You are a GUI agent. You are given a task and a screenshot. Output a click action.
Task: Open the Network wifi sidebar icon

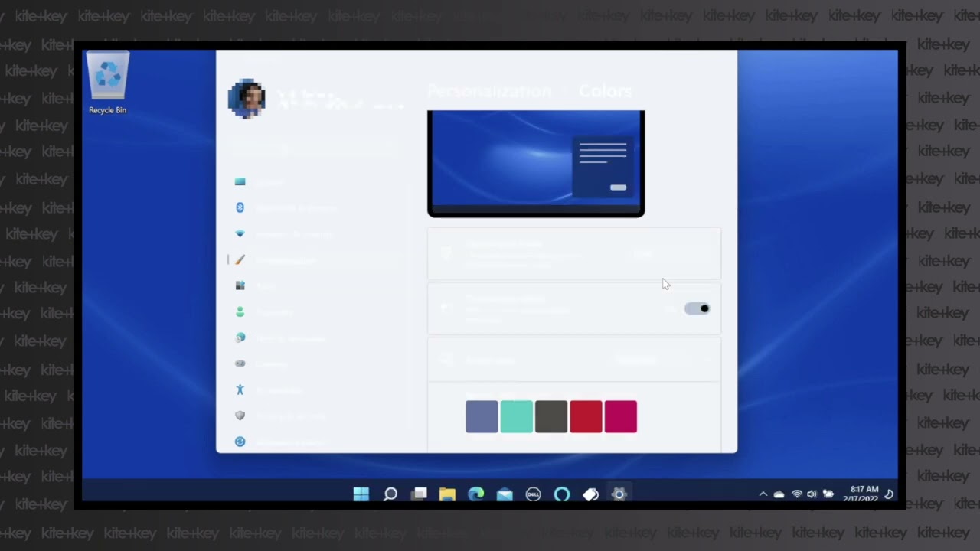point(240,233)
